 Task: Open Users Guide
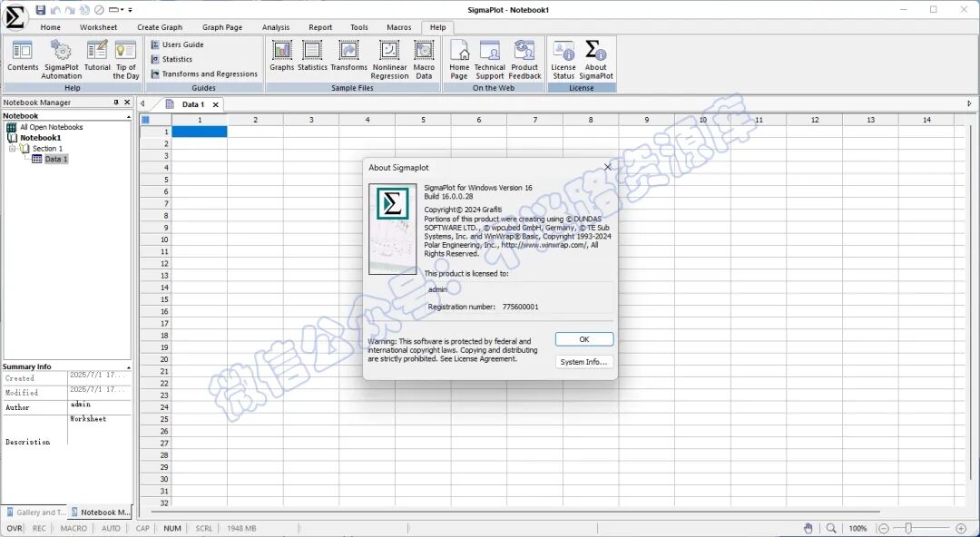pyautogui.click(x=177, y=44)
